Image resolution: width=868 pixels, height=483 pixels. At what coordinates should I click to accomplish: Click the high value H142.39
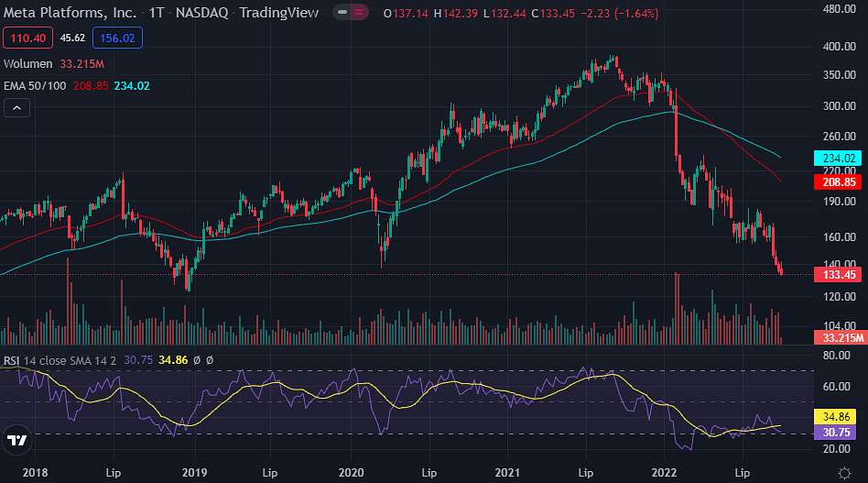point(456,14)
